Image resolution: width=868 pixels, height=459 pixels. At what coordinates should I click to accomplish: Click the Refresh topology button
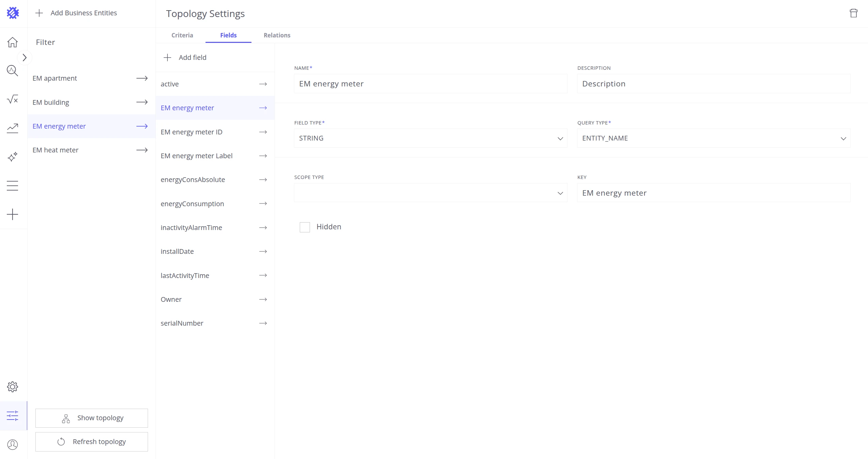click(x=92, y=442)
